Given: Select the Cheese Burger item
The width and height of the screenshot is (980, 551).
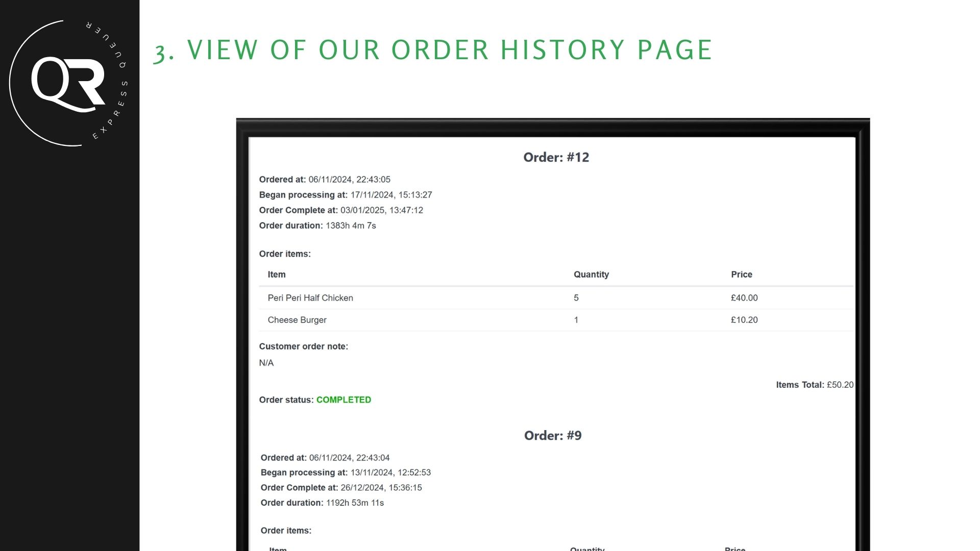Looking at the screenshot, I should point(297,320).
